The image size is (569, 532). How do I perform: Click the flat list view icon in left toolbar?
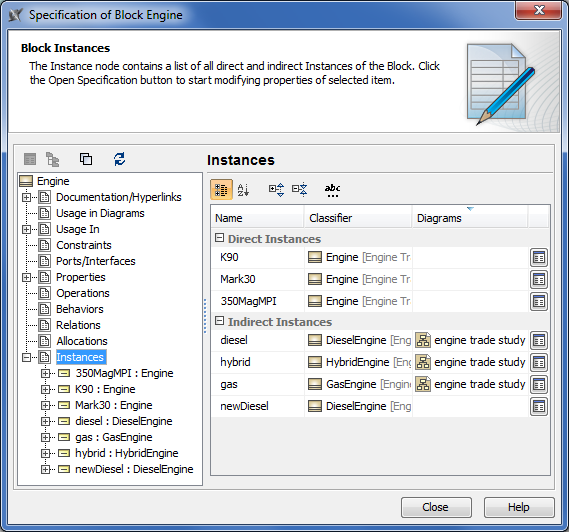point(30,159)
